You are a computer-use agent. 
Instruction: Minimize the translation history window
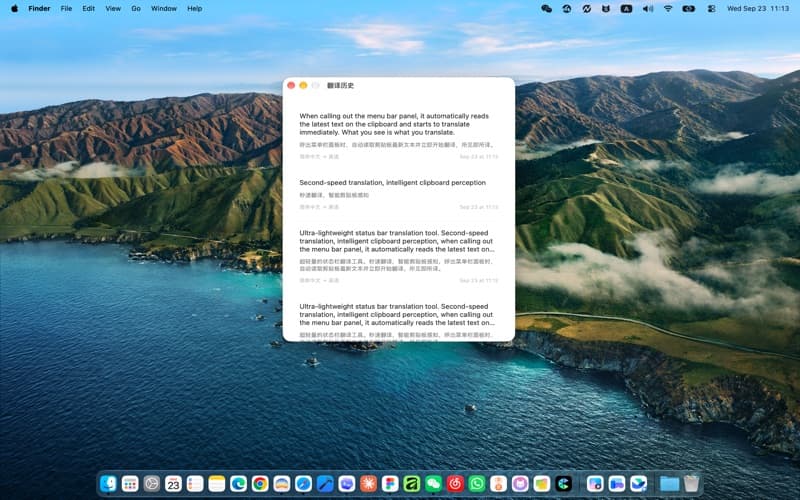pyautogui.click(x=303, y=85)
